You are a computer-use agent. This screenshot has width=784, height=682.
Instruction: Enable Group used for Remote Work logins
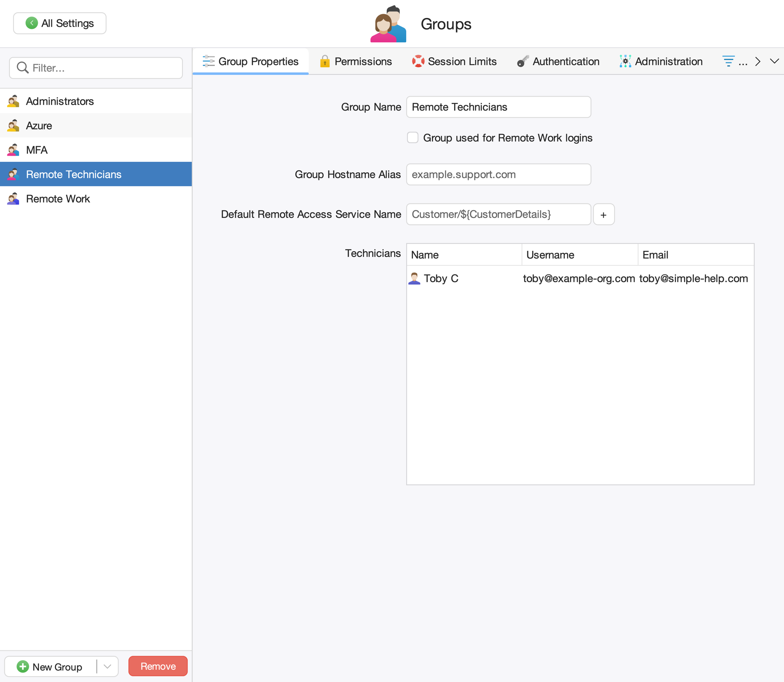pos(413,138)
